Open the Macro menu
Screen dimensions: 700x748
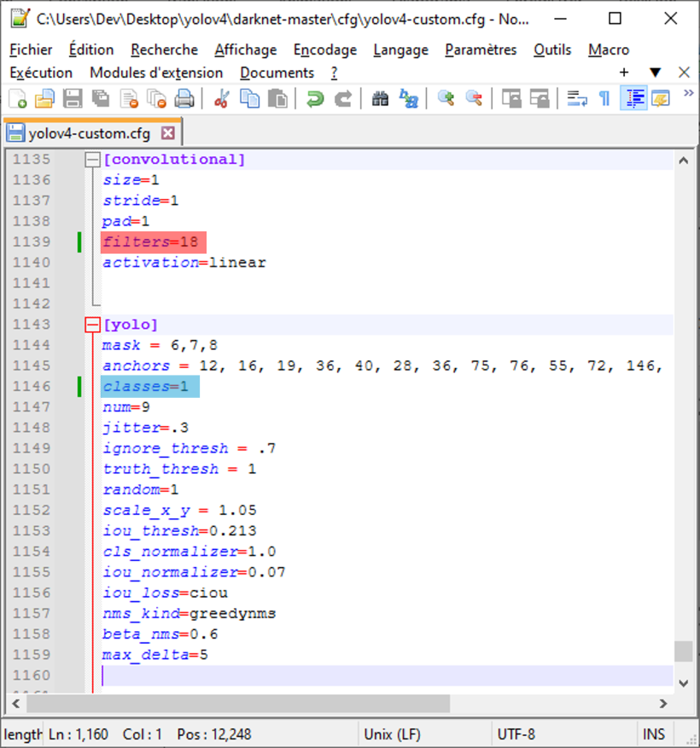click(x=609, y=50)
